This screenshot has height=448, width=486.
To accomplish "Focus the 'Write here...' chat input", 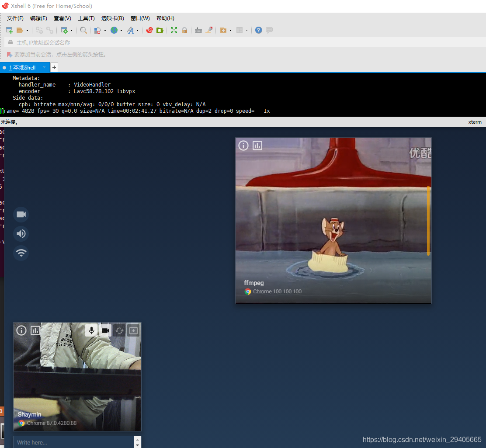I will tap(74, 442).
